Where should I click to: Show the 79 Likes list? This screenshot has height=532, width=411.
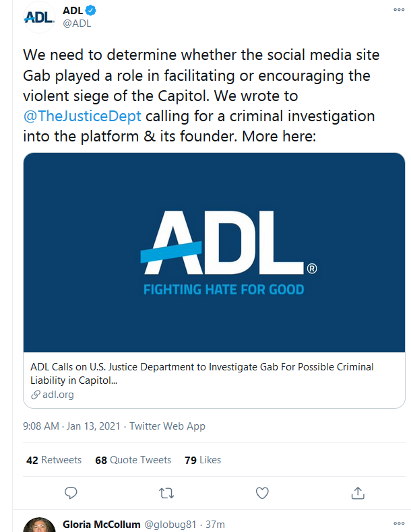click(x=202, y=460)
